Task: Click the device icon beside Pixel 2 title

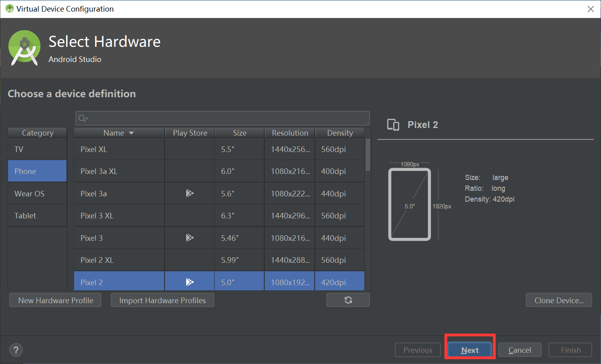Action: pos(393,125)
